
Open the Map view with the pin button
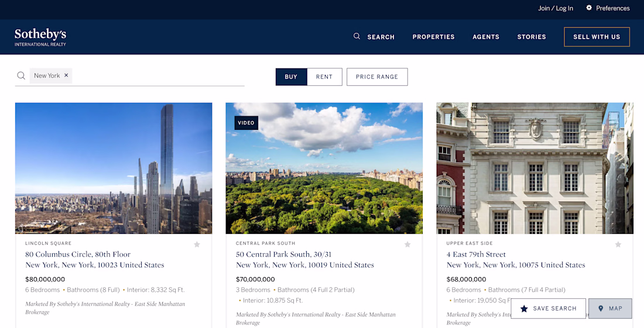[x=610, y=308]
